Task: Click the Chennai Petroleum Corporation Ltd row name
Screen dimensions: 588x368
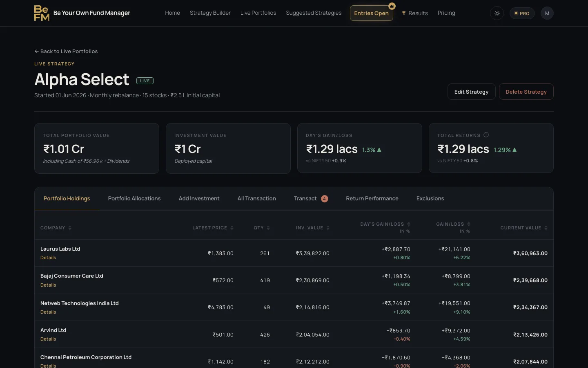Action: (86, 357)
